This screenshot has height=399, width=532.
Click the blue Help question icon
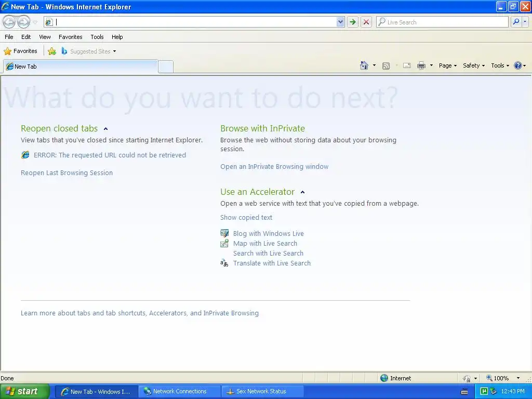(x=518, y=65)
